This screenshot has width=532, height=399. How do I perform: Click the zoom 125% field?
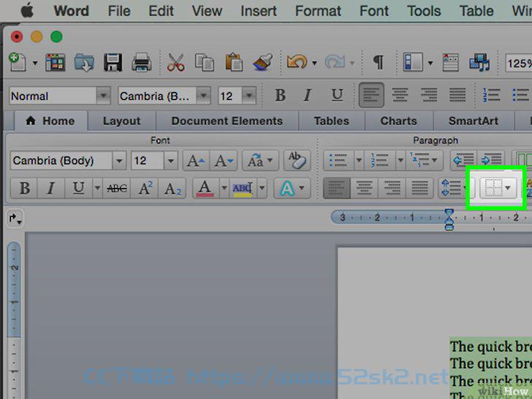pos(519,64)
